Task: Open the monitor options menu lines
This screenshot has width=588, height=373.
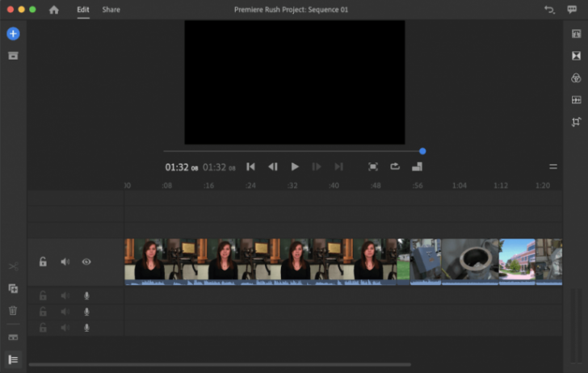Action: pyautogui.click(x=553, y=167)
